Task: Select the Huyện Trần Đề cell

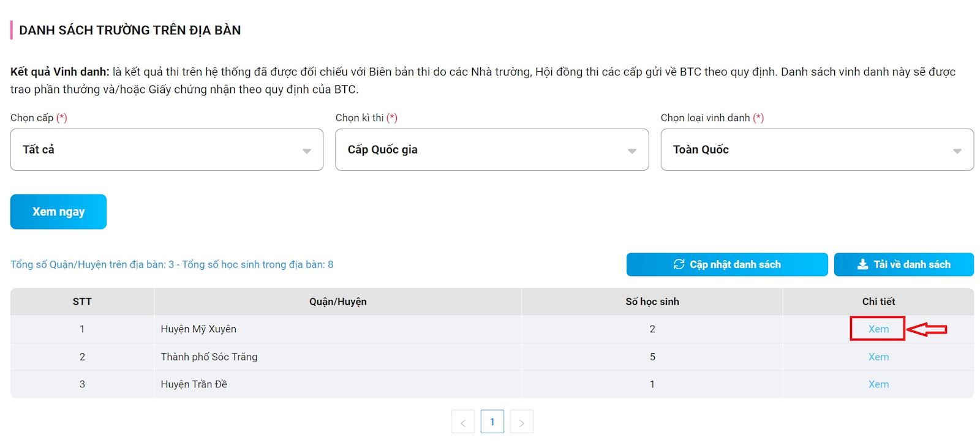Action: pyautogui.click(x=338, y=384)
